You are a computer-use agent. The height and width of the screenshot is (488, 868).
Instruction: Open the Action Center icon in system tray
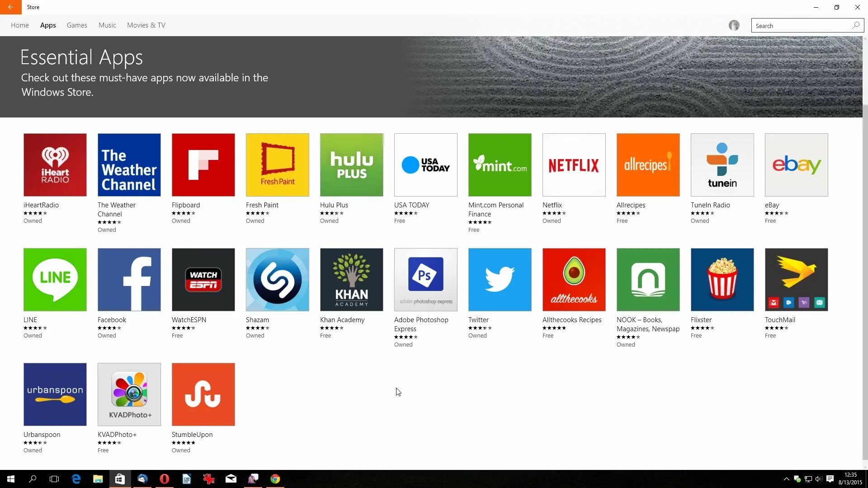[830, 479]
